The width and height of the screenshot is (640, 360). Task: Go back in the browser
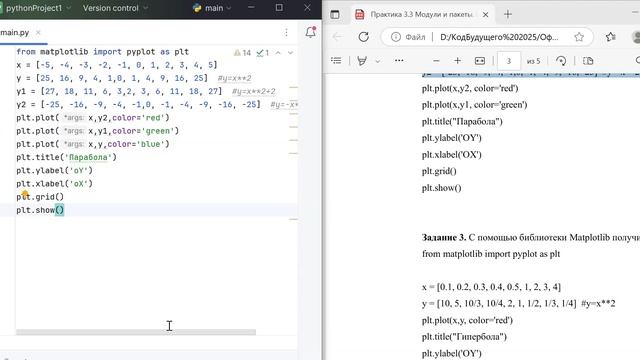(337, 37)
